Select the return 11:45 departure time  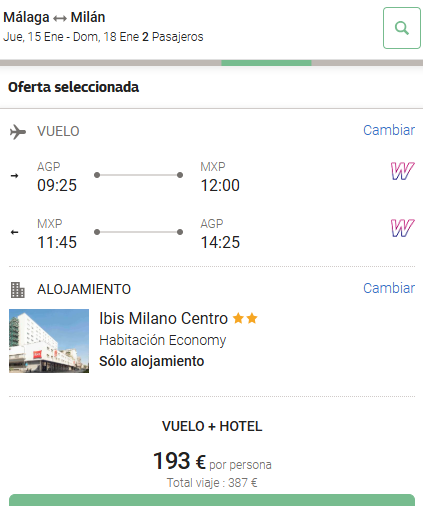(x=57, y=242)
